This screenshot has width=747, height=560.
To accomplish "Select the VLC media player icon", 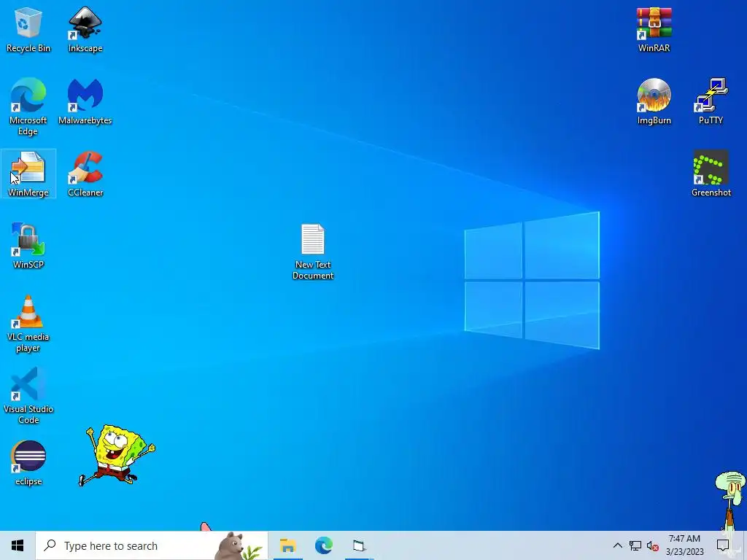I will tap(28, 324).
